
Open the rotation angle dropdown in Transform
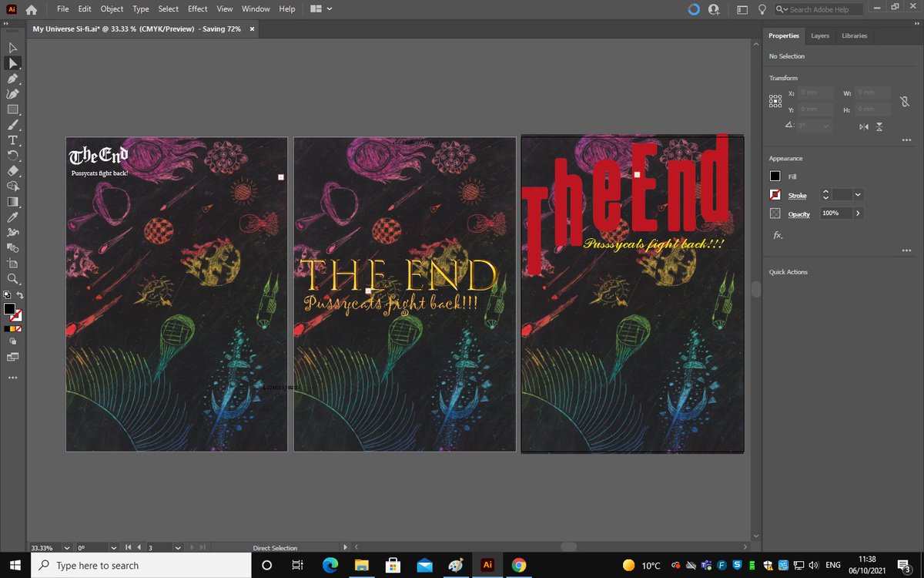coord(826,126)
